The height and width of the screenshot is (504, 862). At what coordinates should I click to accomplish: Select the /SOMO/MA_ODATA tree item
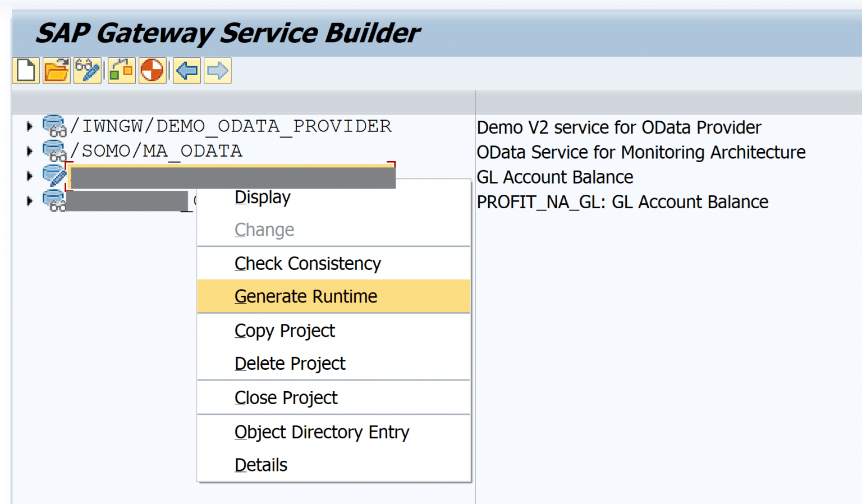(x=157, y=150)
